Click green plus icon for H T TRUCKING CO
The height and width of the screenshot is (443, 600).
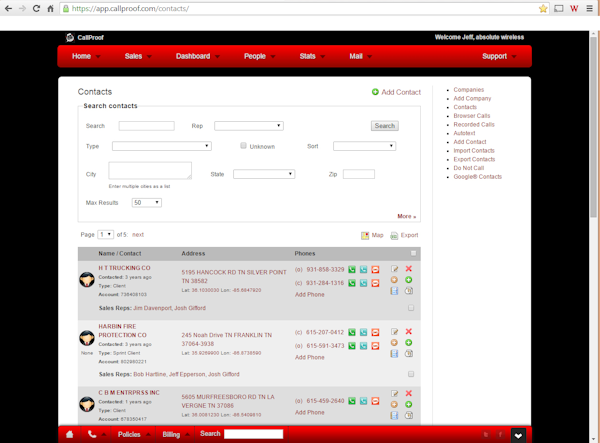(409, 280)
